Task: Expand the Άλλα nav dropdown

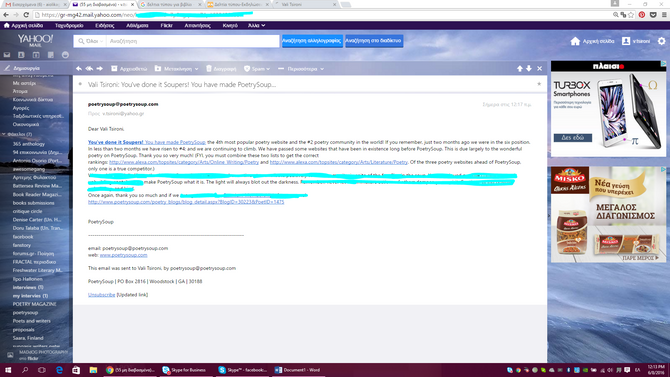Action: [256, 26]
